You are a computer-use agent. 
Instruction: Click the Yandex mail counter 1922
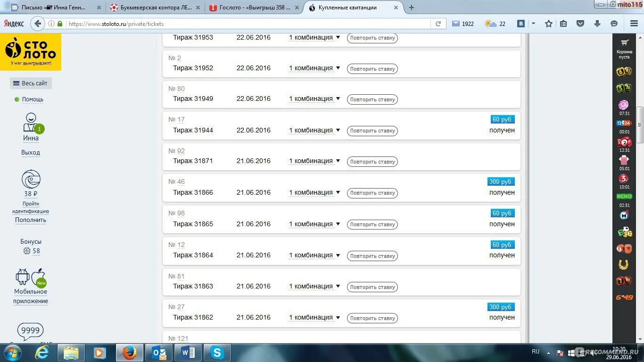tap(463, 24)
